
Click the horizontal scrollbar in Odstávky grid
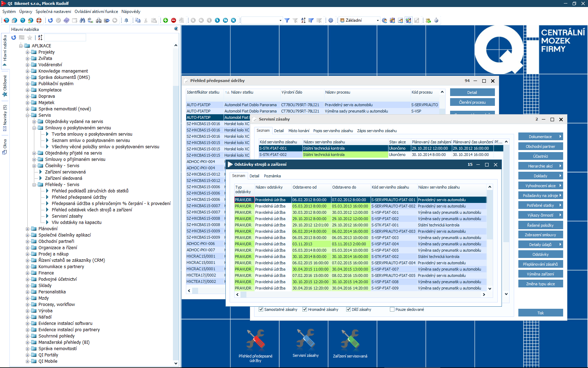click(360, 295)
